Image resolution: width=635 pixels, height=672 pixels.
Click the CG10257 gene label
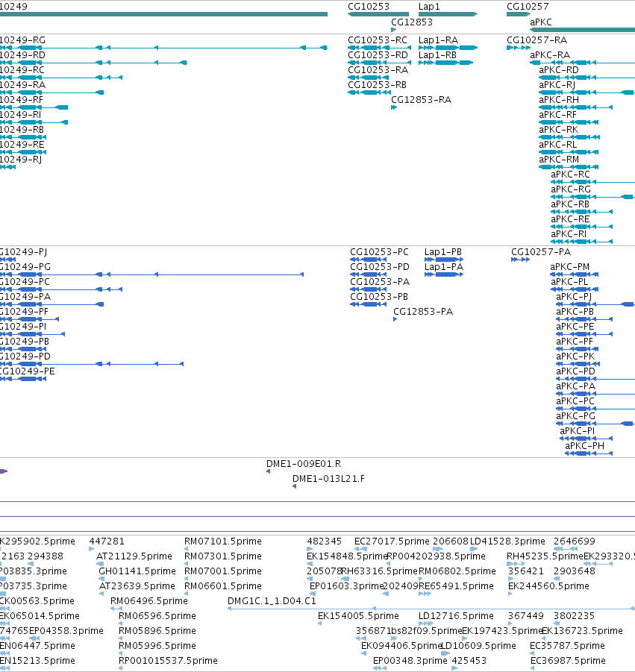click(x=528, y=7)
